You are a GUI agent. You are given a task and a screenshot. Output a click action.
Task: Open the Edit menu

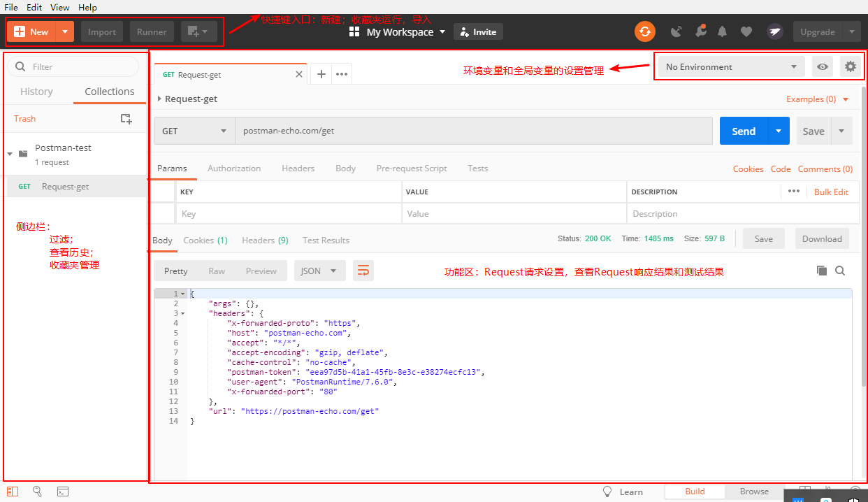coord(34,7)
